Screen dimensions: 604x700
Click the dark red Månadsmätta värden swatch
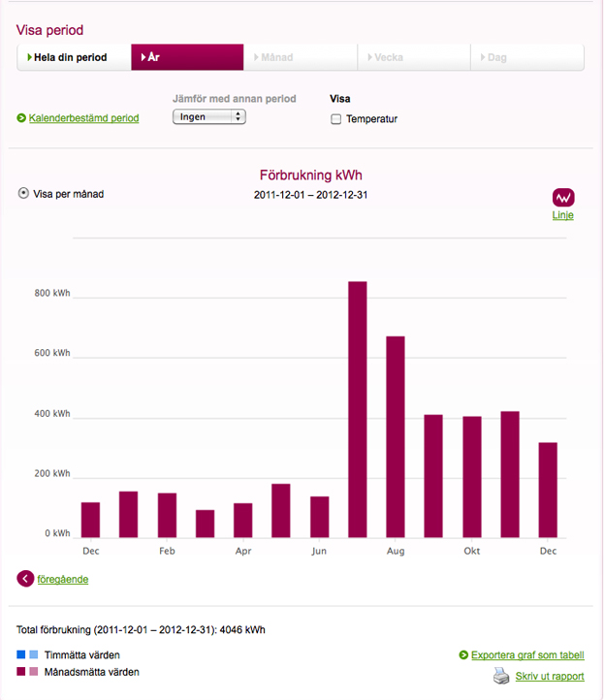[21, 672]
